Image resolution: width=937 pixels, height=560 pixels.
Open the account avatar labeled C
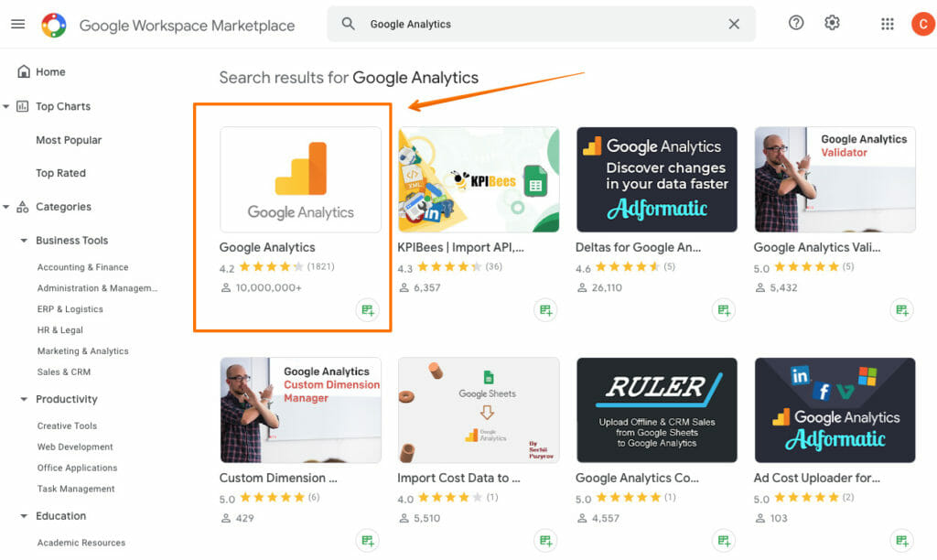pyautogui.click(x=922, y=24)
